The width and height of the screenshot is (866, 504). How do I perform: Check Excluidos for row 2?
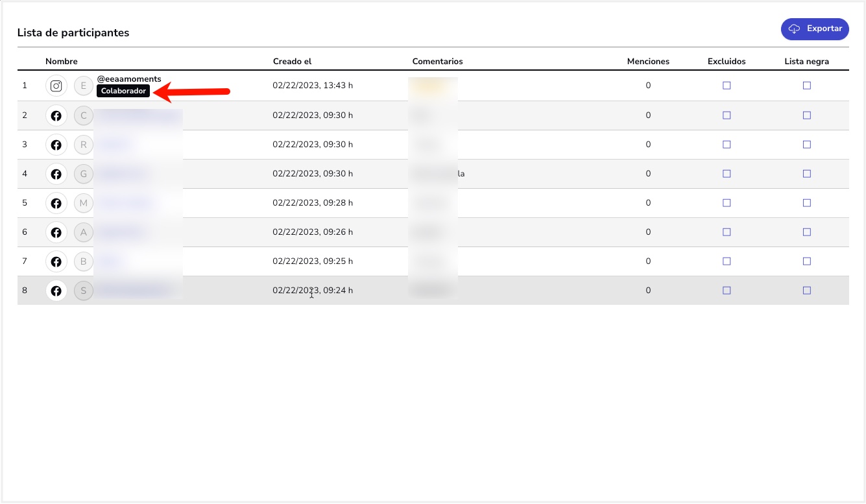(727, 115)
